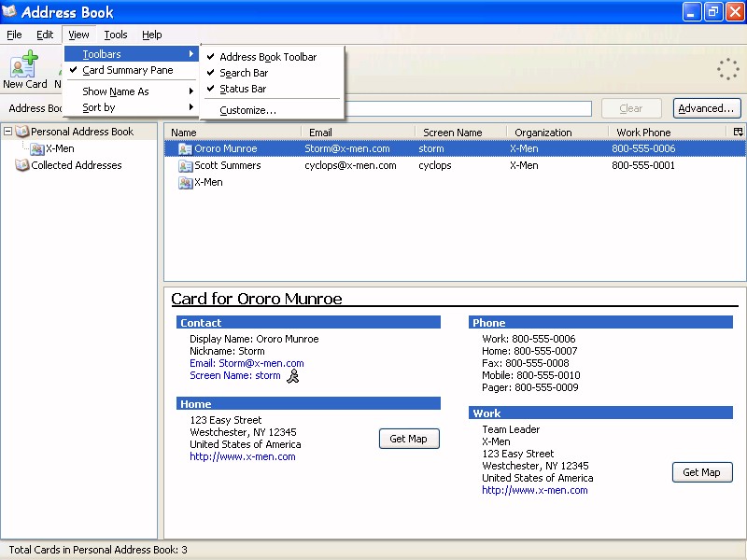The height and width of the screenshot is (560, 747).
Task: Click the Mobile: 800-555-0010 line
Action: [x=531, y=376]
